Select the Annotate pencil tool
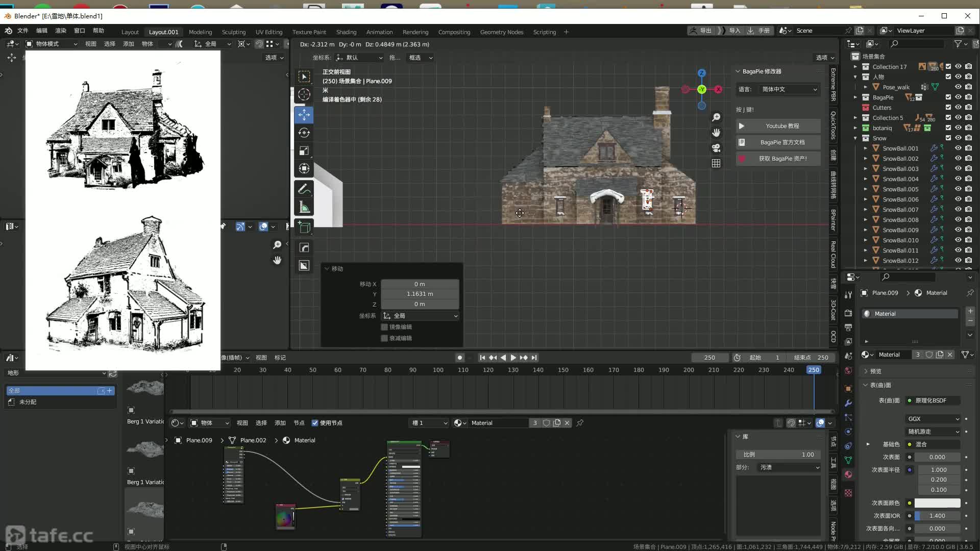The image size is (980, 551). 304,189
